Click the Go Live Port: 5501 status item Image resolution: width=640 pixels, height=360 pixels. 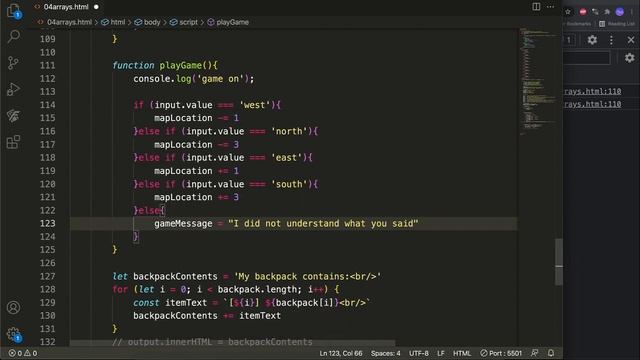point(501,353)
